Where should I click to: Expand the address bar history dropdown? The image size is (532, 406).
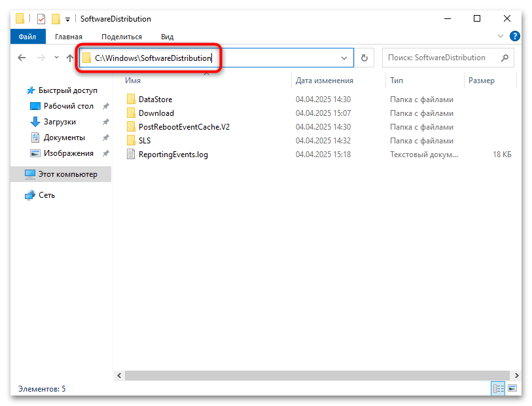click(x=344, y=58)
